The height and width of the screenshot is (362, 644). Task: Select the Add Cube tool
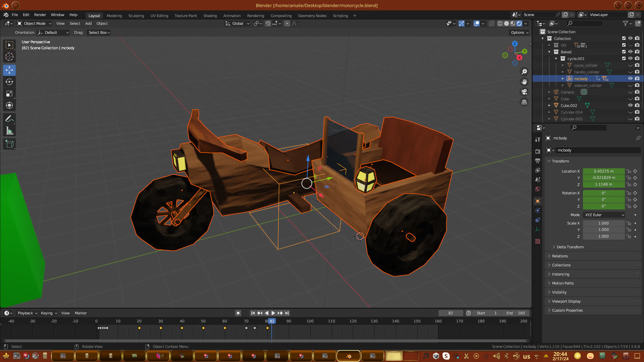point(9,144)
